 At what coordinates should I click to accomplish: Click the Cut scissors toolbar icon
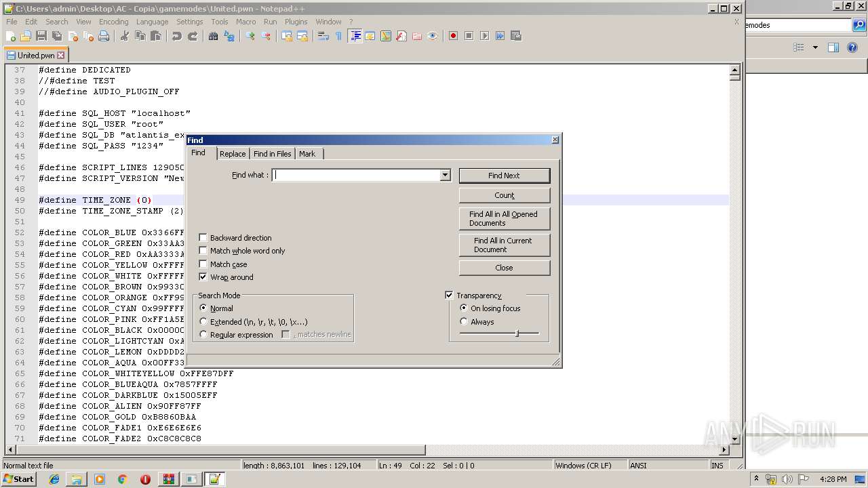point(125,36)
